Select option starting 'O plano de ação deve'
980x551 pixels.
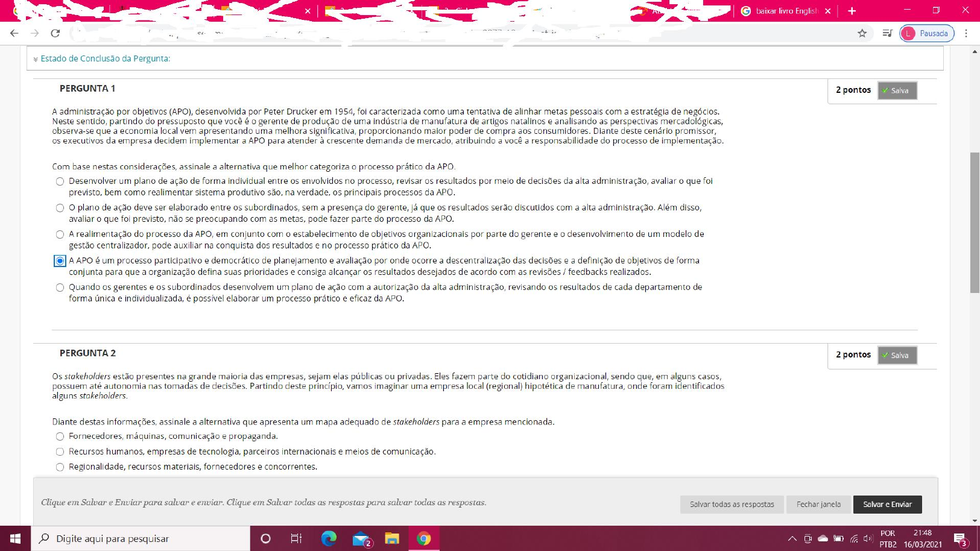60,208
